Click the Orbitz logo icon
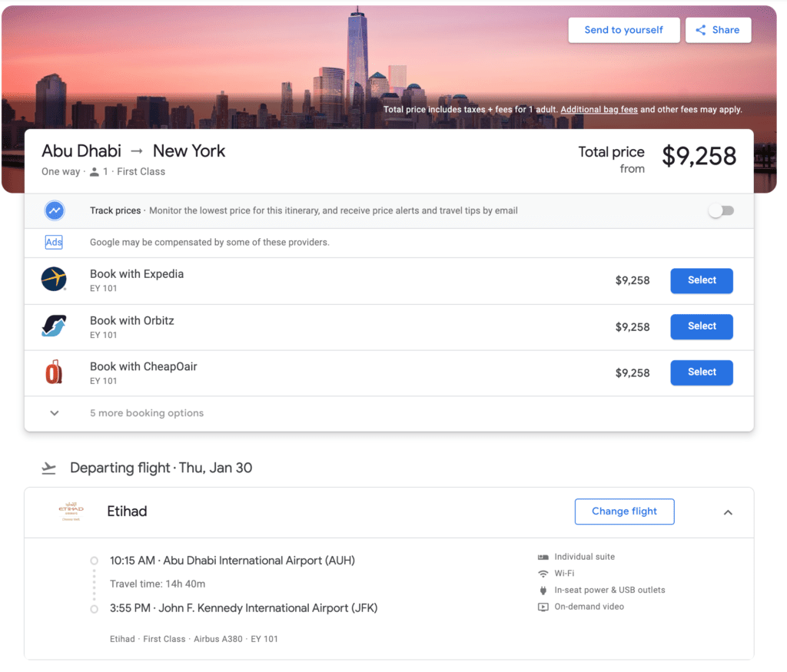787x672 pixels. click(54, 326)
